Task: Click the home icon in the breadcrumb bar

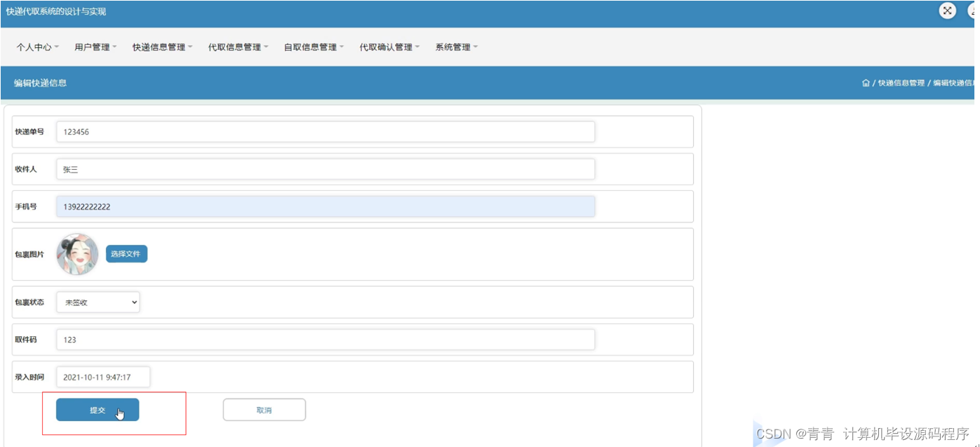Action: click(866, 82)
